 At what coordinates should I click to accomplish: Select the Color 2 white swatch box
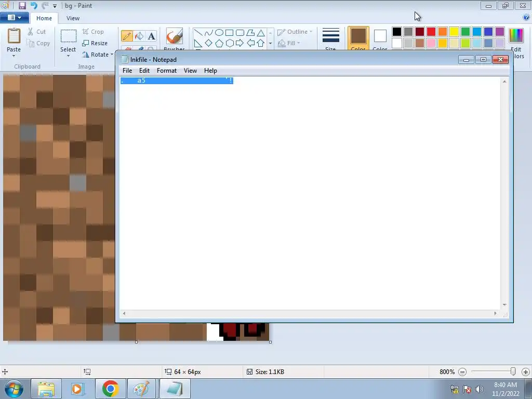[380, 36]
